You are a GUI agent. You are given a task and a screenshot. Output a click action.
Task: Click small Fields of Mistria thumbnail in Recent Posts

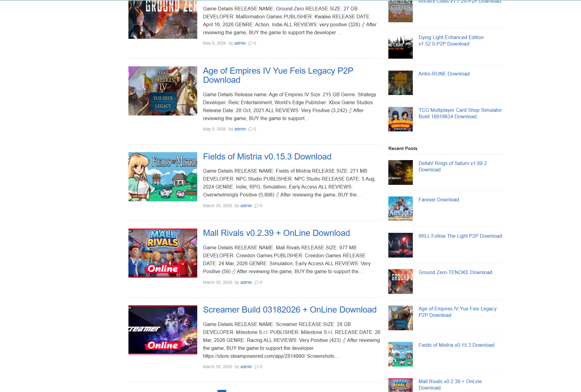(x=401, y=354)
